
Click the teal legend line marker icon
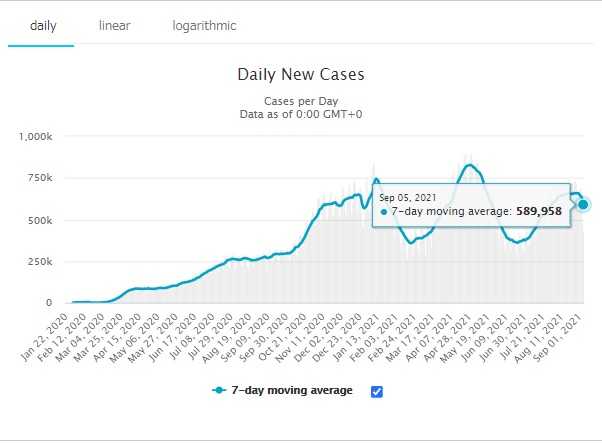click(220, 391)
